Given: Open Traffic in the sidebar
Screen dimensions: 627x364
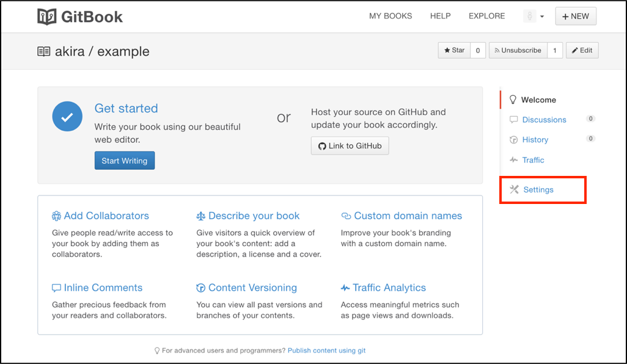Looking at the screenshot, I should [533, 160].
